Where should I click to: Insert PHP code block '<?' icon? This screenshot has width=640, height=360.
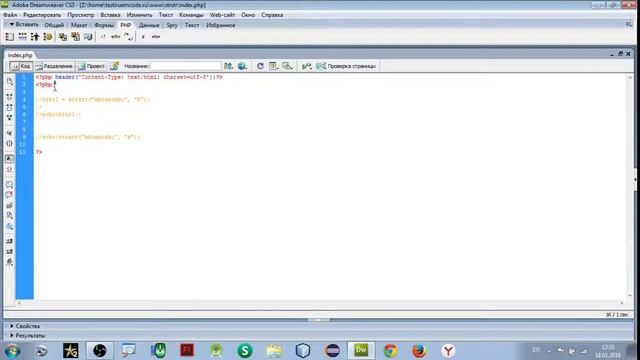(x=103, y=37)
